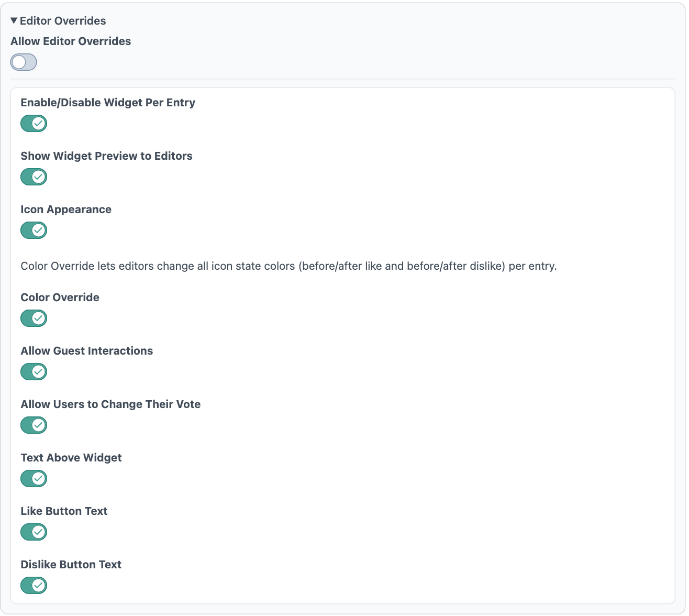The image size is (689, 616).
Task: Disable the Enable/Disable Widget Per Entry toggle
Action: [x=34, y=123]
